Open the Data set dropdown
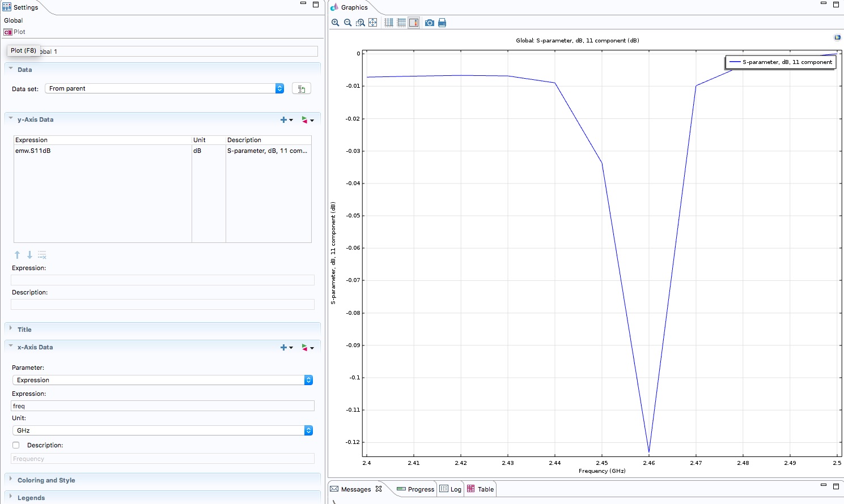Screen dimensions: 844x504 pyautogui.click(x=164, y=88)
